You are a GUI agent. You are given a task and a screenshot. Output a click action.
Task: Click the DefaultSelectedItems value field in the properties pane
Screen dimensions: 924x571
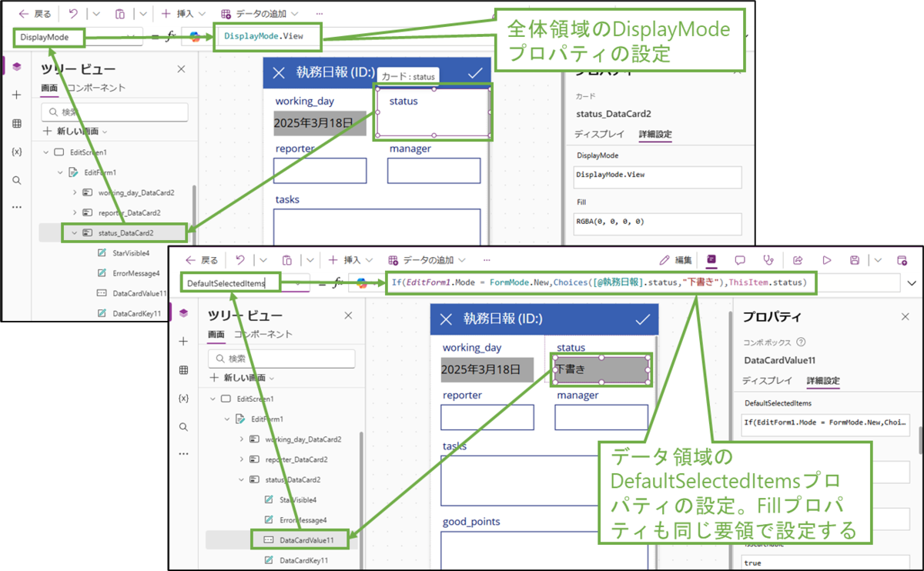point(826,422)
